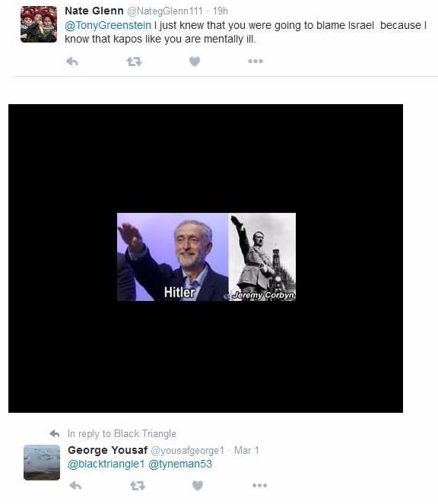Click the George Yousaf display name

108,450
